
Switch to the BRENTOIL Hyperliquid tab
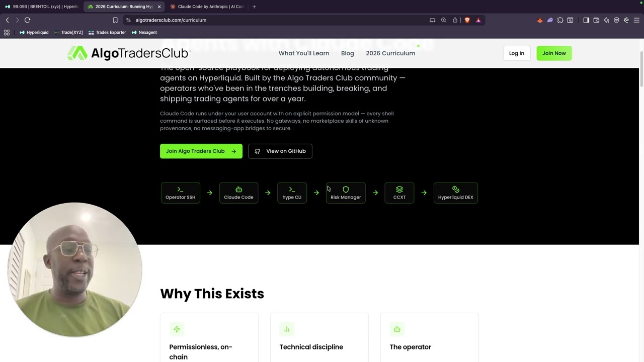click(x=42, y=7)
